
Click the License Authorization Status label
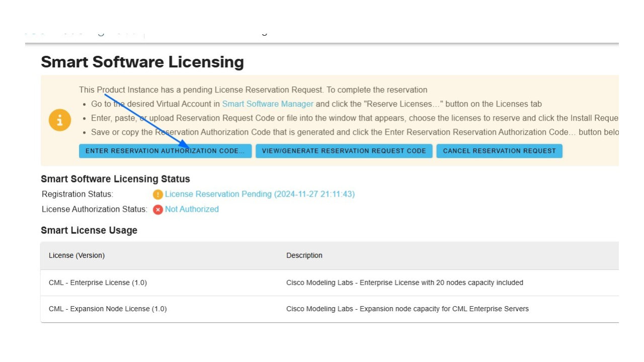95,209
